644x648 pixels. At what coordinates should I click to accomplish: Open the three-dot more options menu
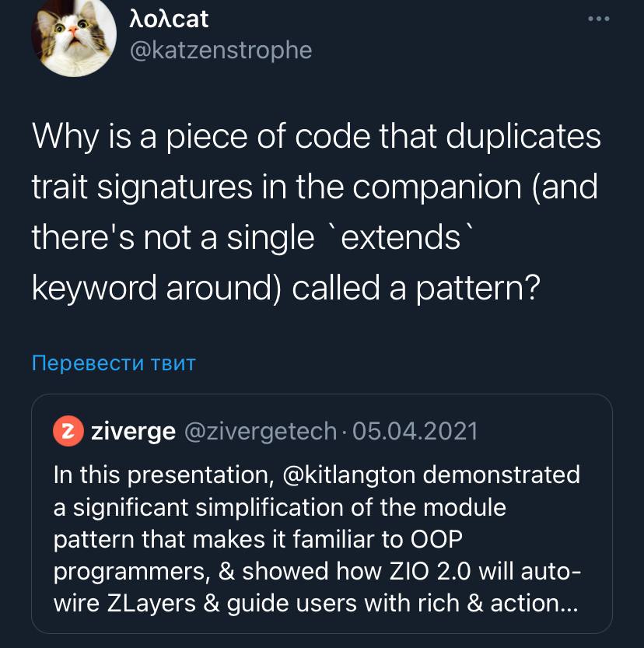click(598, 19)
